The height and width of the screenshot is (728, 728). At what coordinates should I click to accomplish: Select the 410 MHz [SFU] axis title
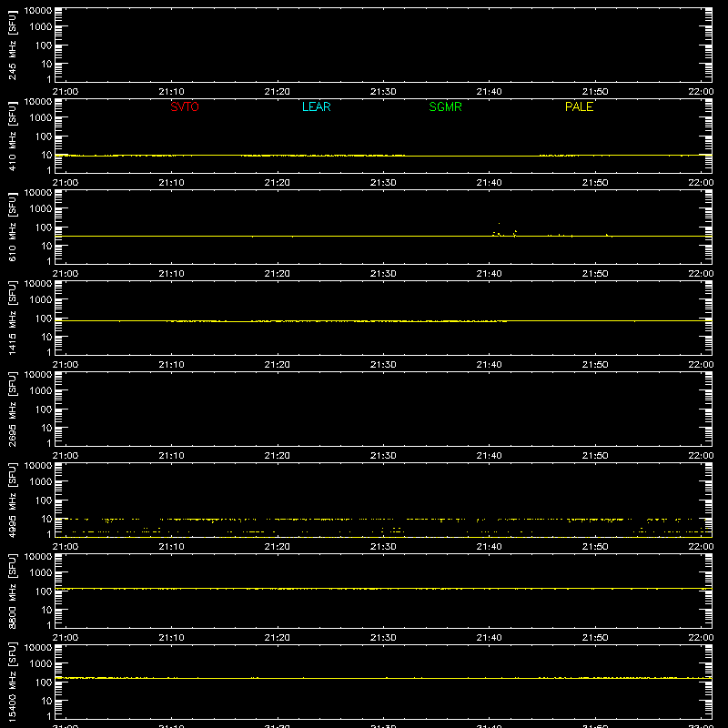(x=12, y=136)
